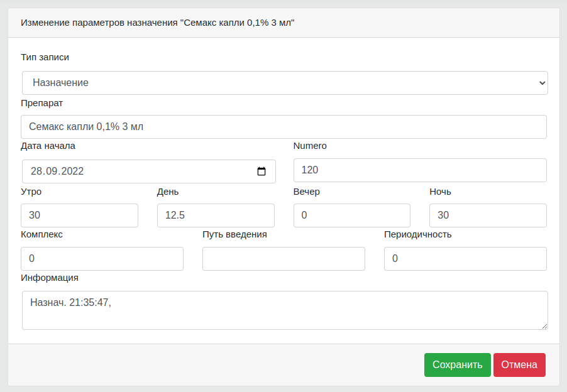Click the date text 28.09.2022
Viewport: 567px width, 392px height.
57,171
